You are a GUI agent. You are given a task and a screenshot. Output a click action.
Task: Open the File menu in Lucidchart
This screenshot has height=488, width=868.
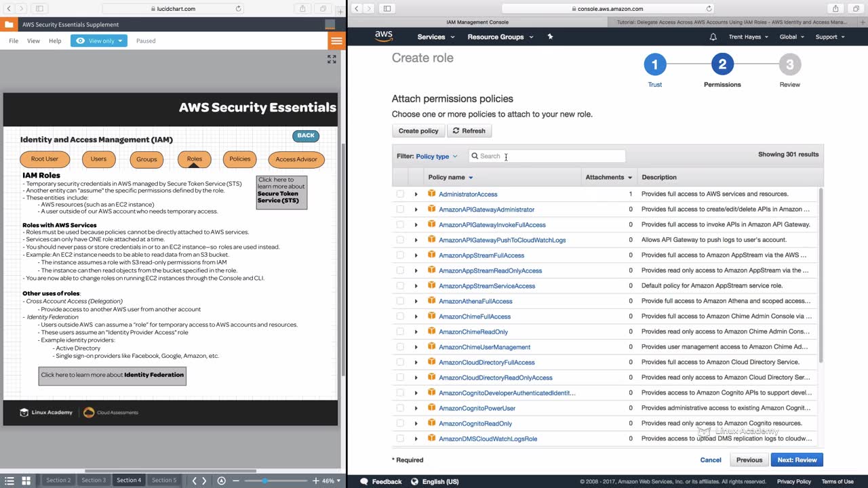(x=14, y=41)
